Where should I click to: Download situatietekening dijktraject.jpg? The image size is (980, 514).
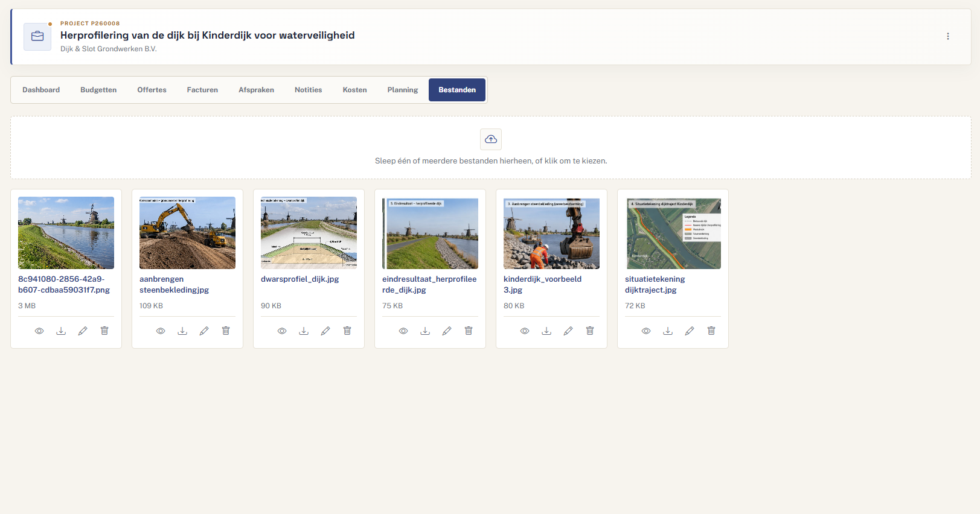[668, 331]
